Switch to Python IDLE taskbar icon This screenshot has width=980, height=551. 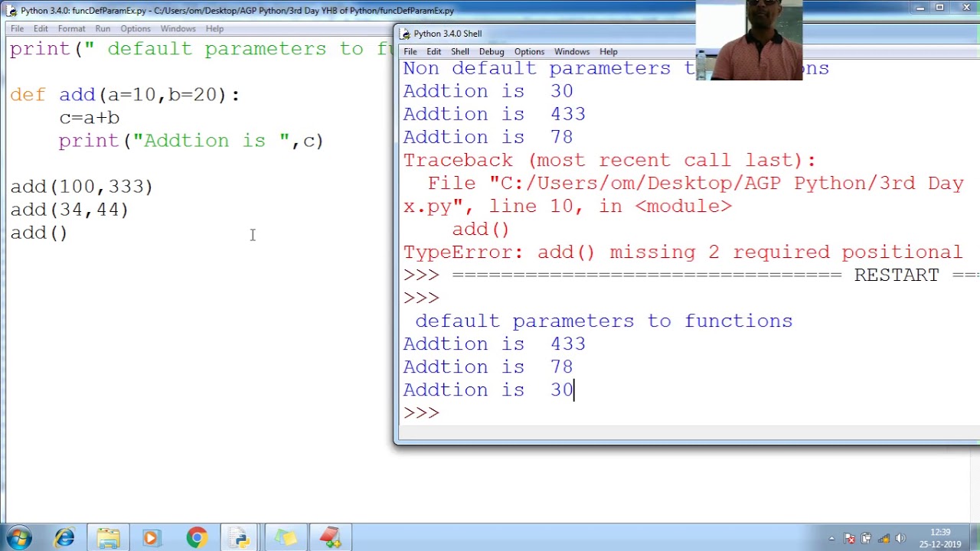[241, 538]
